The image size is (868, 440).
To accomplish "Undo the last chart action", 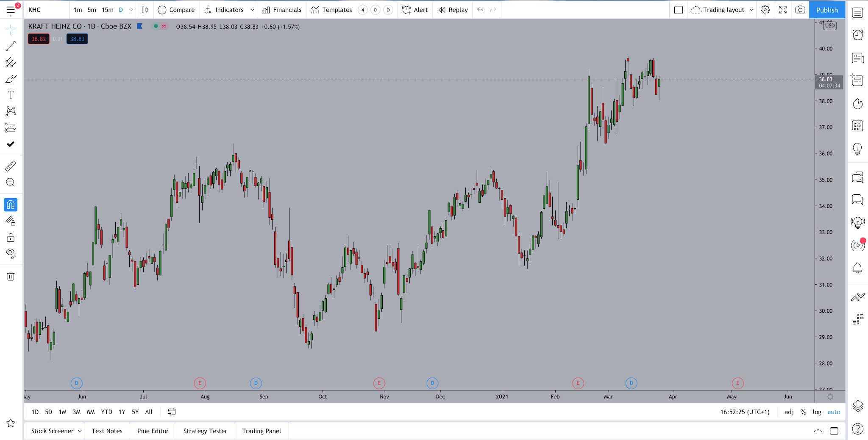I will point(480,10).
